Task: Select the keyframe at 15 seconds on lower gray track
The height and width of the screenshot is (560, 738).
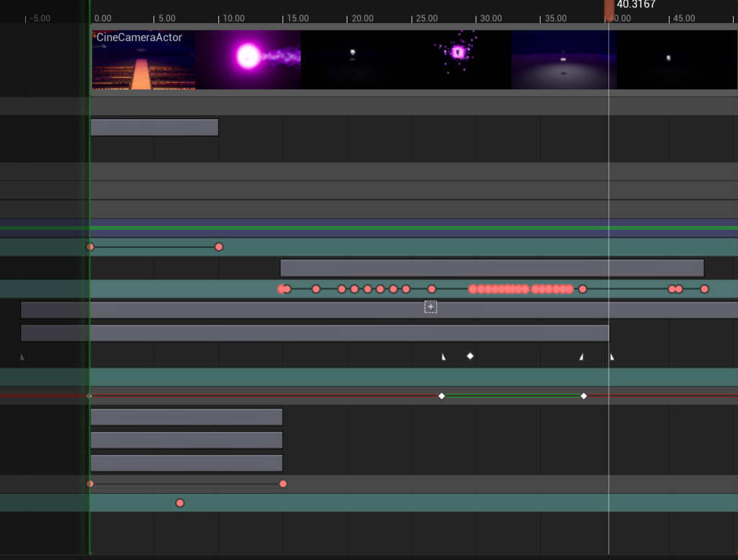Action: coord(283,484)
